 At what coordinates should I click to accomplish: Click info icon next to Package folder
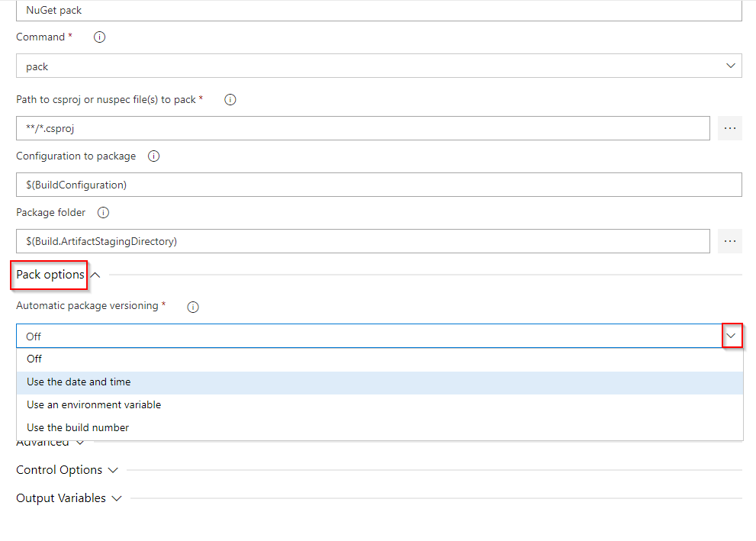point(103,213)
